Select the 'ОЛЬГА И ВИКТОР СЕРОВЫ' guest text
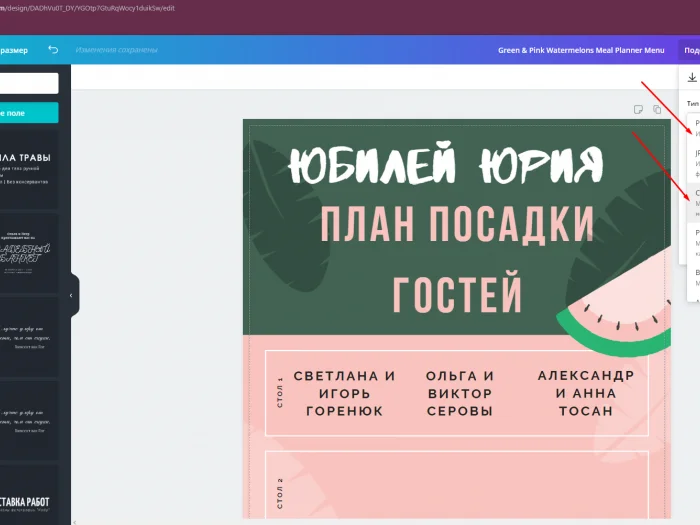Viewport: 700px width, 525px height. tap(459, 393)
